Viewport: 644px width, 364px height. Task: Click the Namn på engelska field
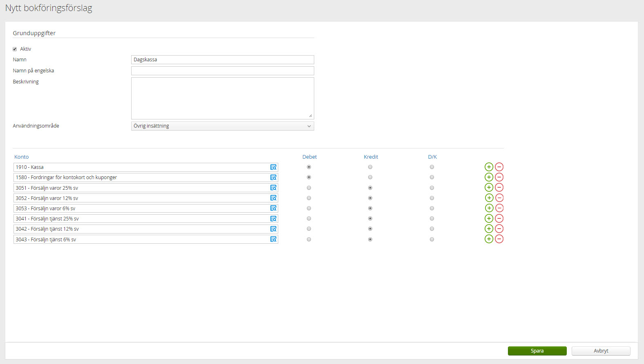(222, 71)
